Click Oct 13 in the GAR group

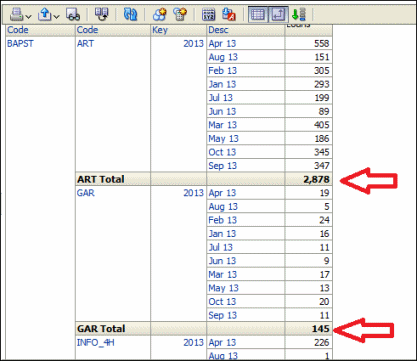(x=222, y=302)
